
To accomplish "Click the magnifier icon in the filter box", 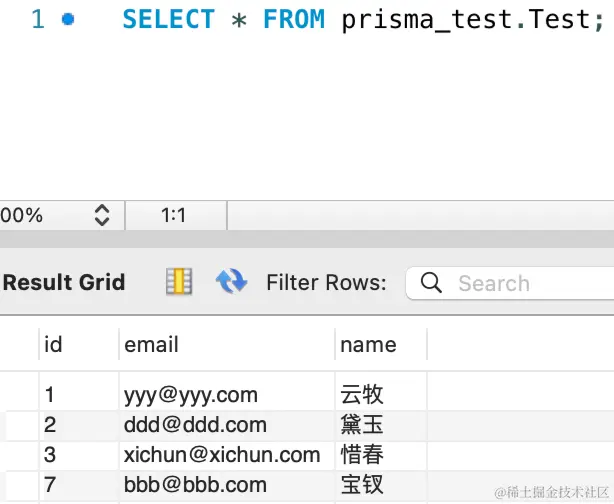I will pyautogui.click(x=431, y=283).
